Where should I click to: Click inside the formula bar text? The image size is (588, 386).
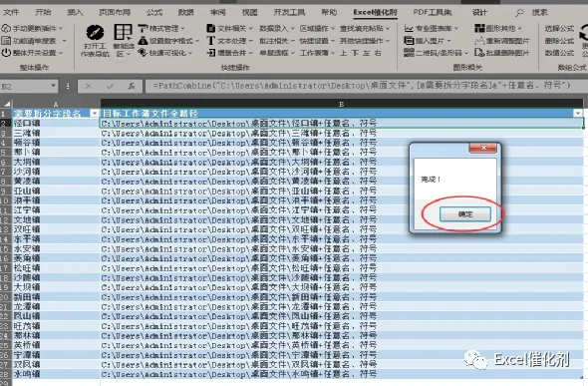362,86
